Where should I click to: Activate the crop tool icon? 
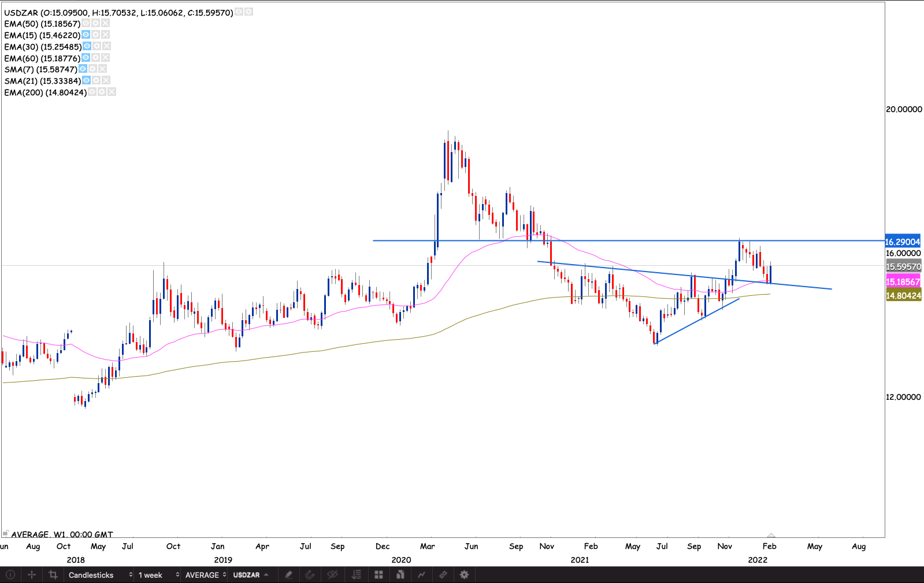pos(53,575)
